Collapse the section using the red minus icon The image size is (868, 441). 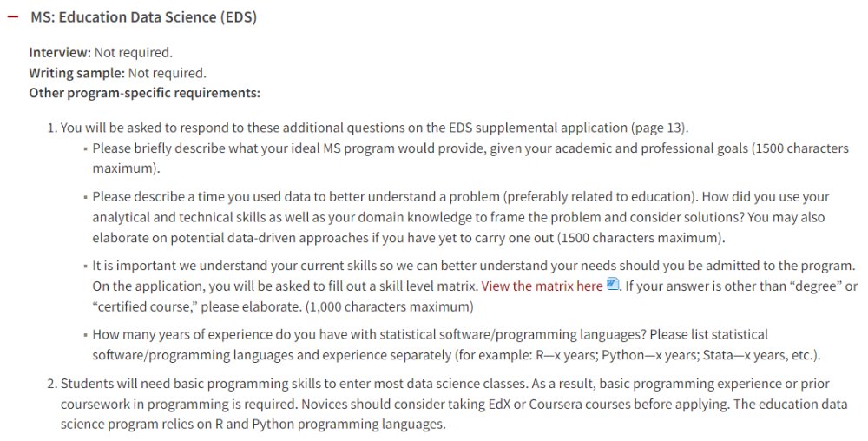click(x=12, y=17)
